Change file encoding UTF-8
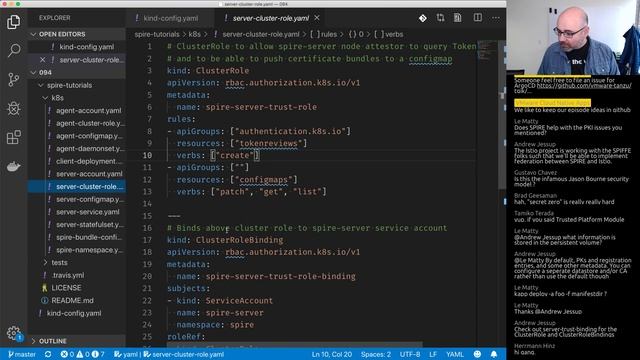This screenshot has width=640, height=360. click(x=410, y=354)
